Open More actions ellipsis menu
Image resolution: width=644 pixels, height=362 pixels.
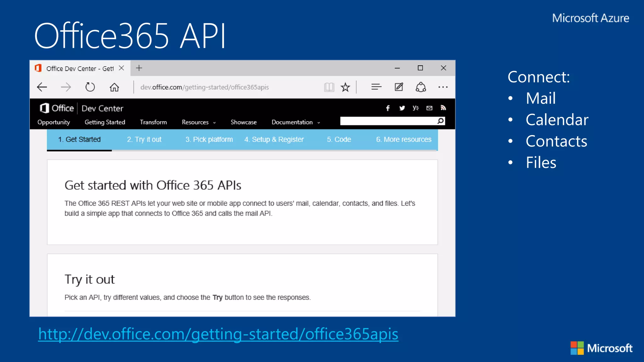[x=443, y=87]
